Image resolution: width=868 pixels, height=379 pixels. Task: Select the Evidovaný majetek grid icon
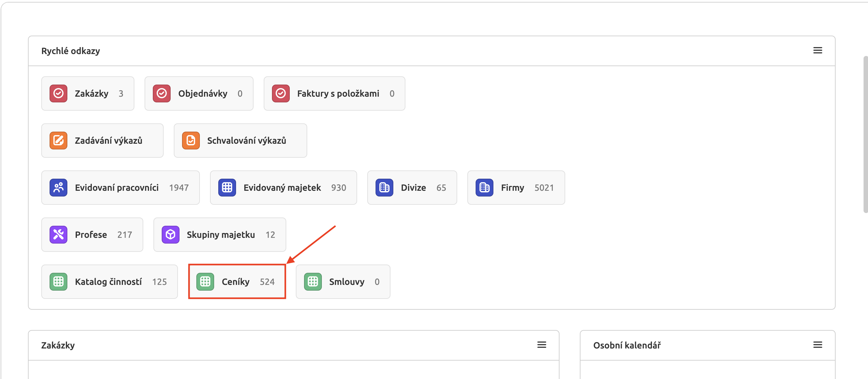pos(227,188)
